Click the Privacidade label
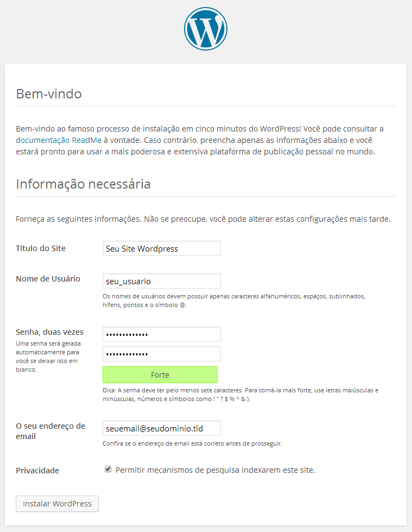Screen dimensions: 412x532 (x=37, y=471)
